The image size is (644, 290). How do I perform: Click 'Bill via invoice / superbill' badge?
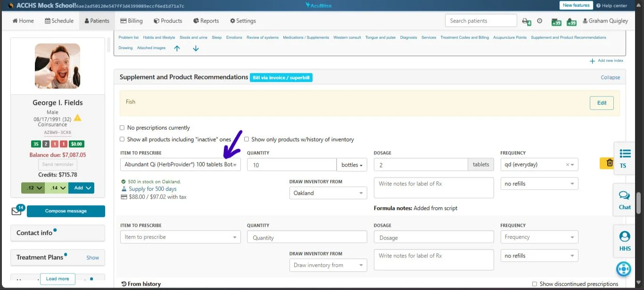pyautogui.click(x=281, y=78)
